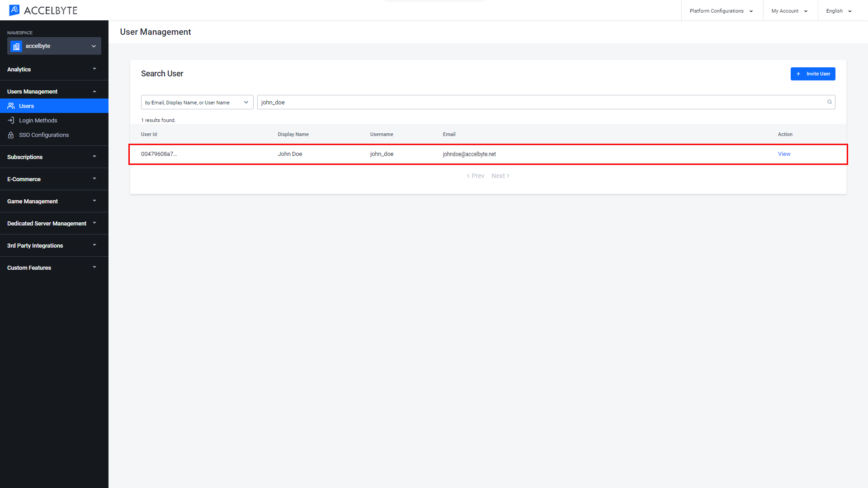
Task: View John Doe user details
Action: pos(784,154)
